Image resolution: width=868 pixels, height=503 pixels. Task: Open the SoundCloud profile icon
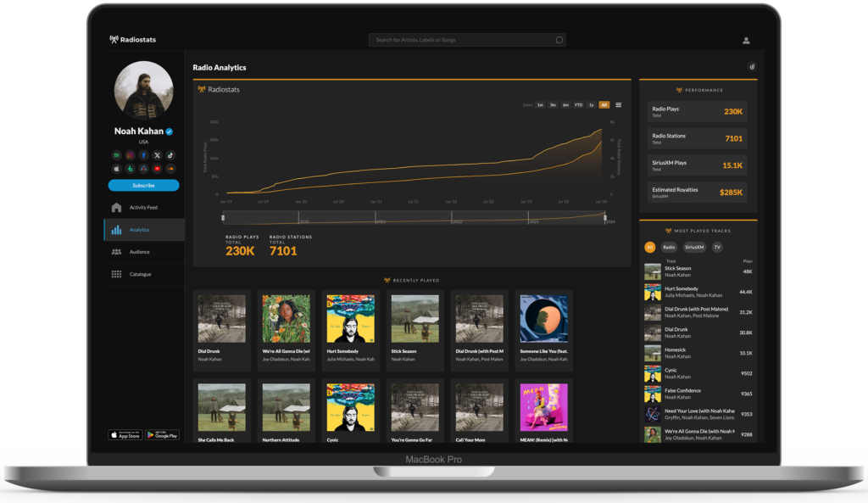point(170,169)
